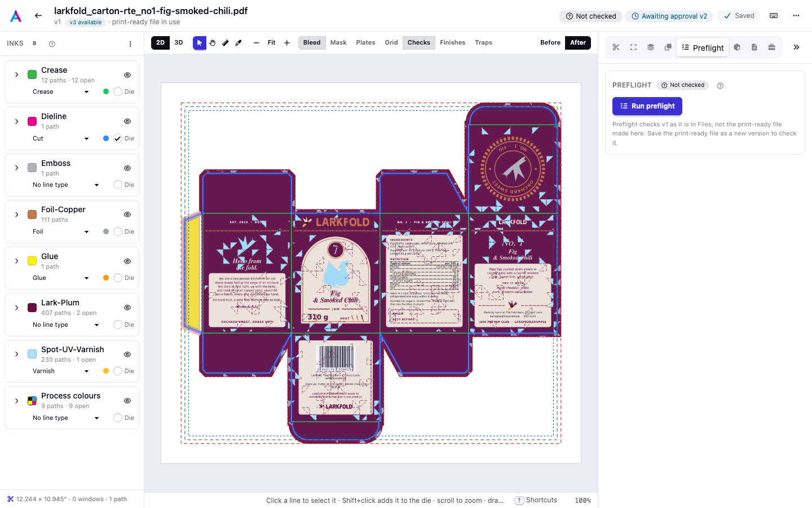Hide the Dieline ink layer
The height and width of the screenshot is (508, 812).
(127, 121)
